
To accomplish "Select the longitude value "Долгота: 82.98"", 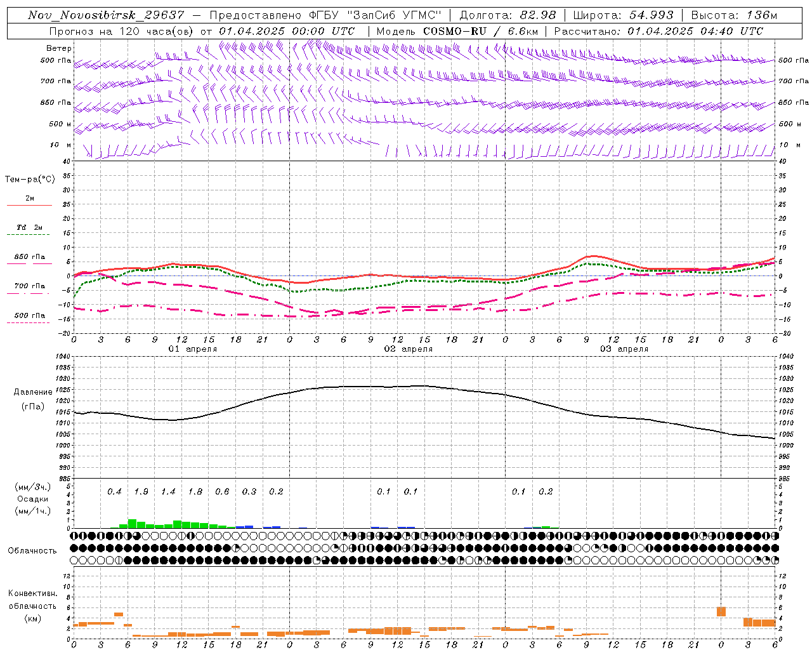I will 507,15.
